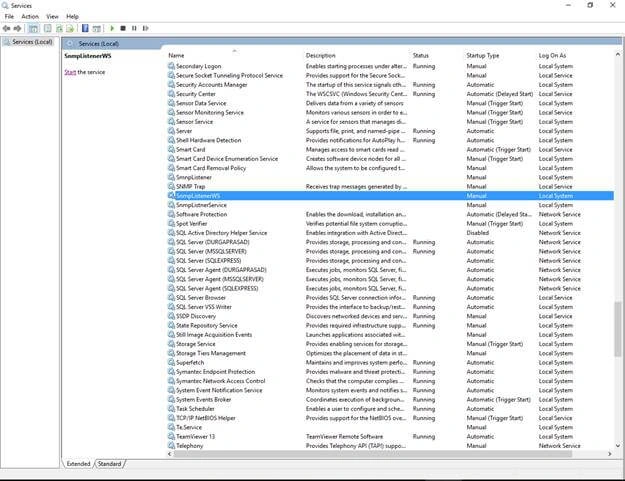
Task: Select the SnmpListnerService service name
Action: [x=201, y=205]
